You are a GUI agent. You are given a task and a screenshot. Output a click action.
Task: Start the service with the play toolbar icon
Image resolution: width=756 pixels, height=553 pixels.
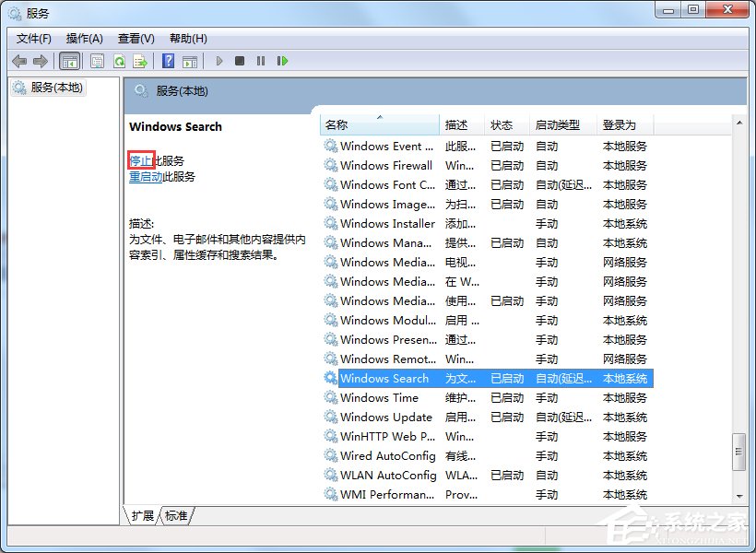pos(220,61)
